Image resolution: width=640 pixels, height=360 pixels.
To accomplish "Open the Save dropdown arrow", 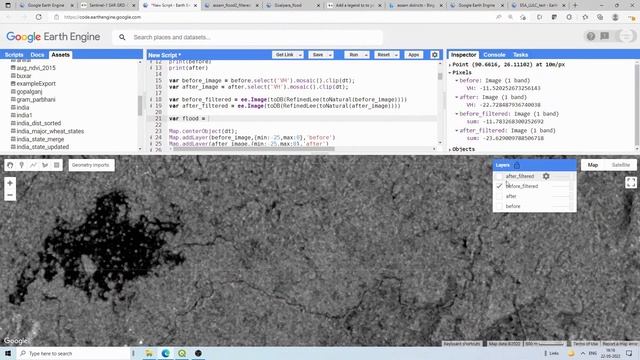I will click(x=330, y=55).
